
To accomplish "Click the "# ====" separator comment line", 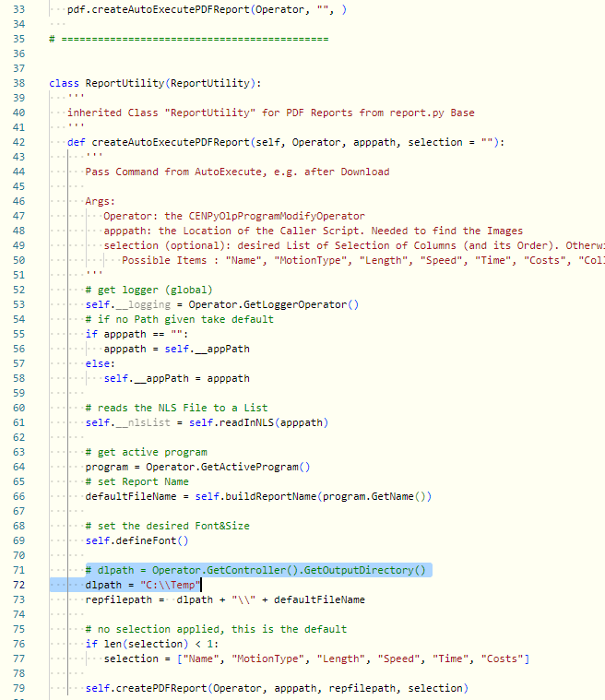I will (189, 39).
